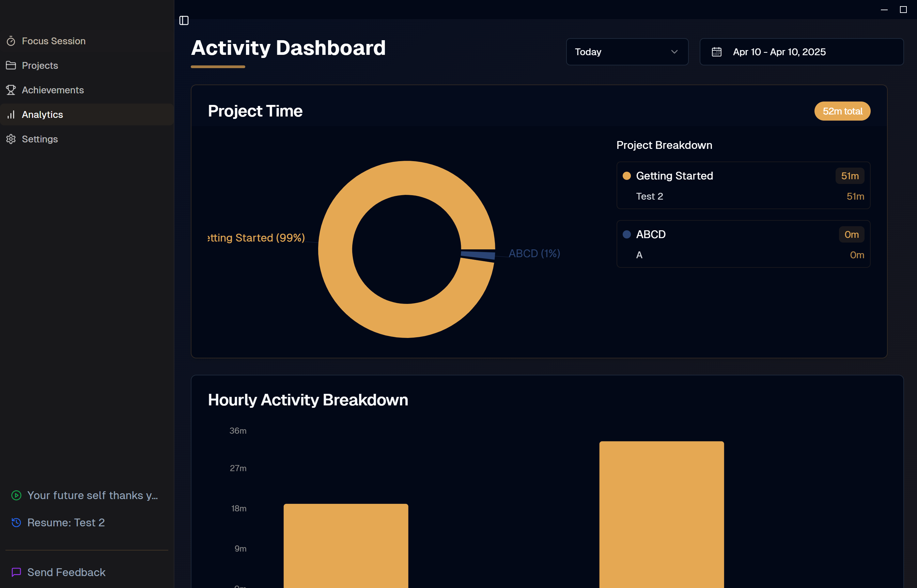The image size is (917, 588).
Task: Click the purple feedback chat icon
Action: click(x=16, y=572)
